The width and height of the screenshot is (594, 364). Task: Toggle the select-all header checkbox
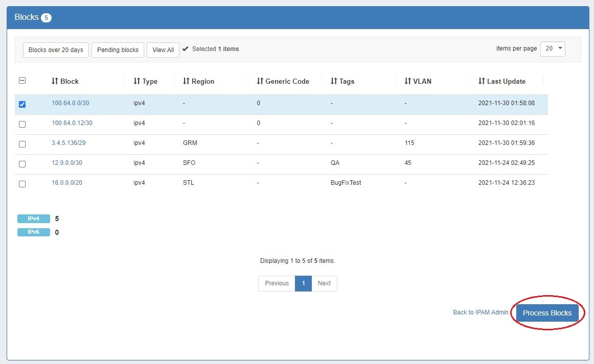pyautogui.click(x=22, y=81)
